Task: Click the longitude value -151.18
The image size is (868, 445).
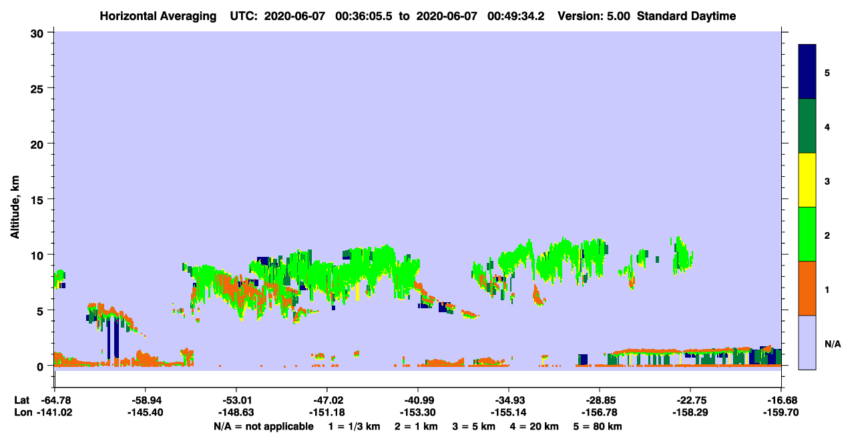Action: pyautogui.click(x=327, y=413)
